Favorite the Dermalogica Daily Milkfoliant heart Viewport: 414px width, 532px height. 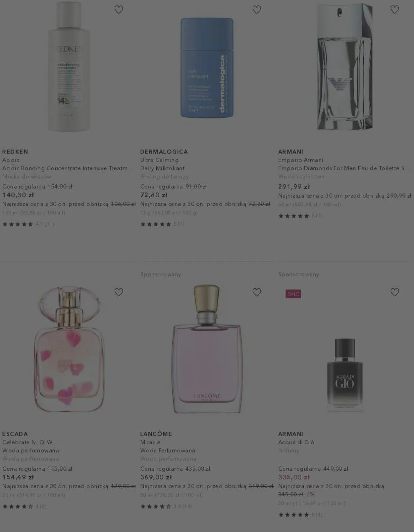pyautogui.click(x=257, y=10)
